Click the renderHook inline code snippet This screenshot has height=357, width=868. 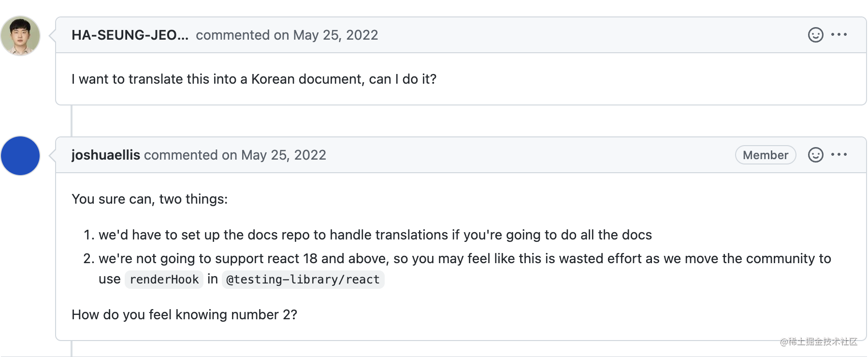click(164, 280)
